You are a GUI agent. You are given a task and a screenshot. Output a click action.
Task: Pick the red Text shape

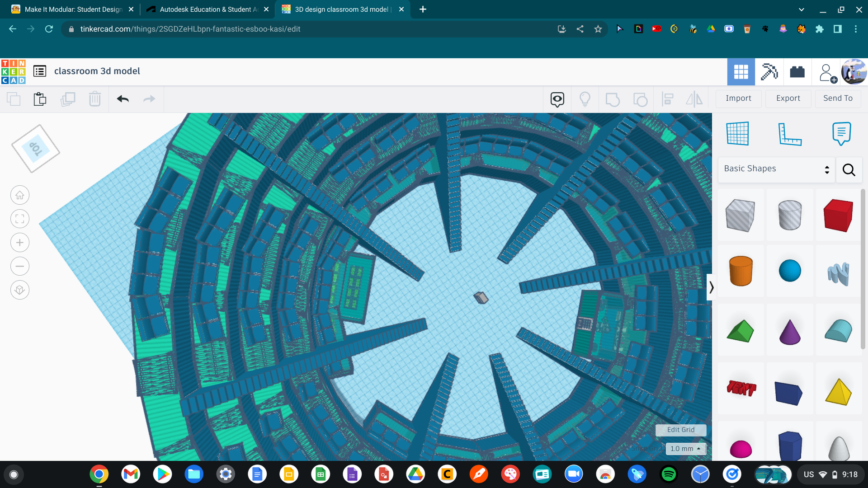coord(741,388)
